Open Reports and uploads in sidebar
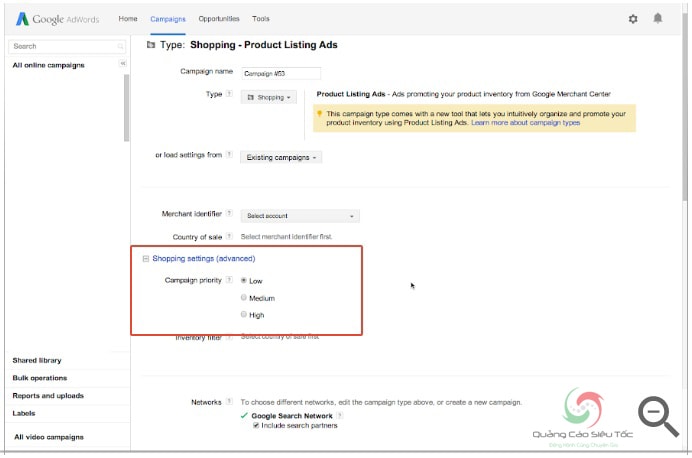692x458 pixels. pyautogui.click(x=48, y=396)
